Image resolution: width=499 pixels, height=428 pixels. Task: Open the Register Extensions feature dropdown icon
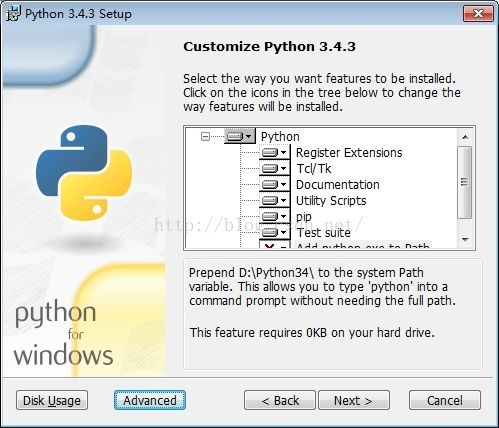pos(274,153)
